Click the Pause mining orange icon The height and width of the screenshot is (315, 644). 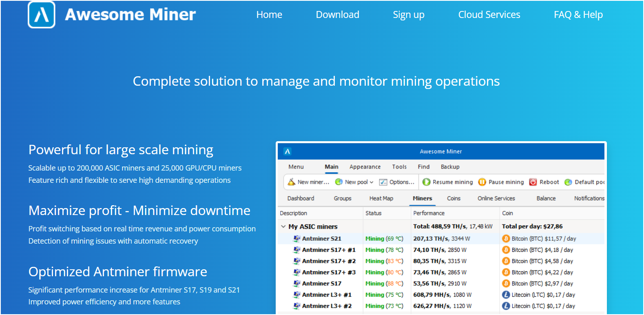482,182
